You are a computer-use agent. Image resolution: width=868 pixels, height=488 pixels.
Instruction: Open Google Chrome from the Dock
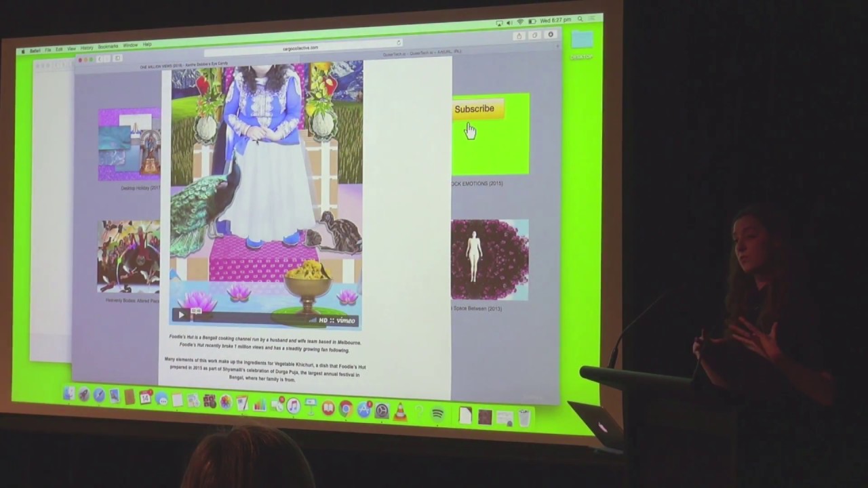click(346, 409)
